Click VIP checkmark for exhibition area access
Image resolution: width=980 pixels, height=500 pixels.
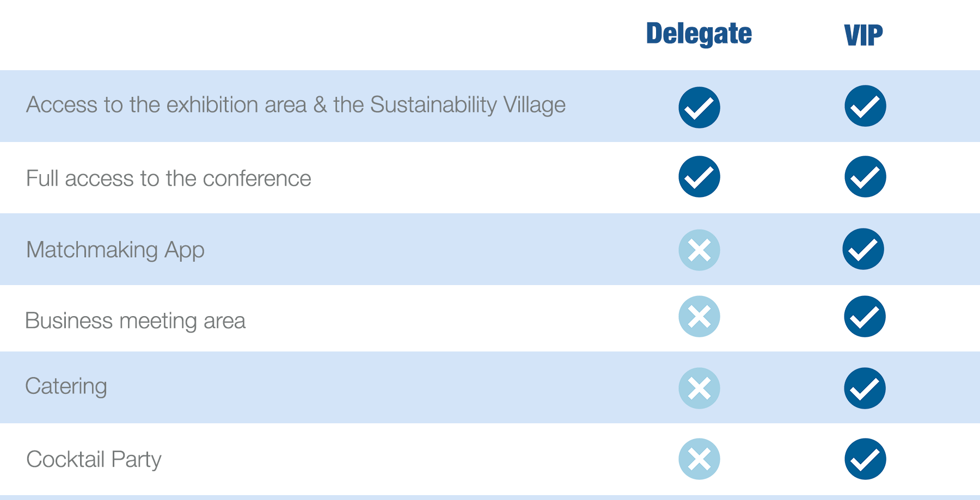pyautogui.click(x=865, y=106)
